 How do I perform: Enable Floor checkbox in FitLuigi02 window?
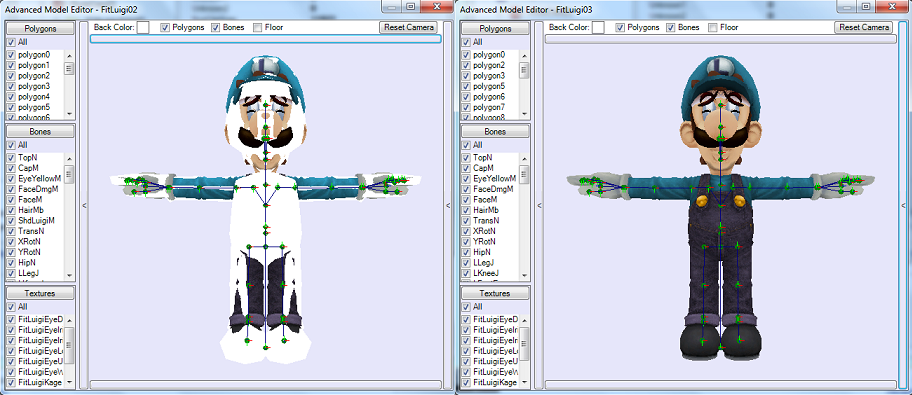point(258,27)
